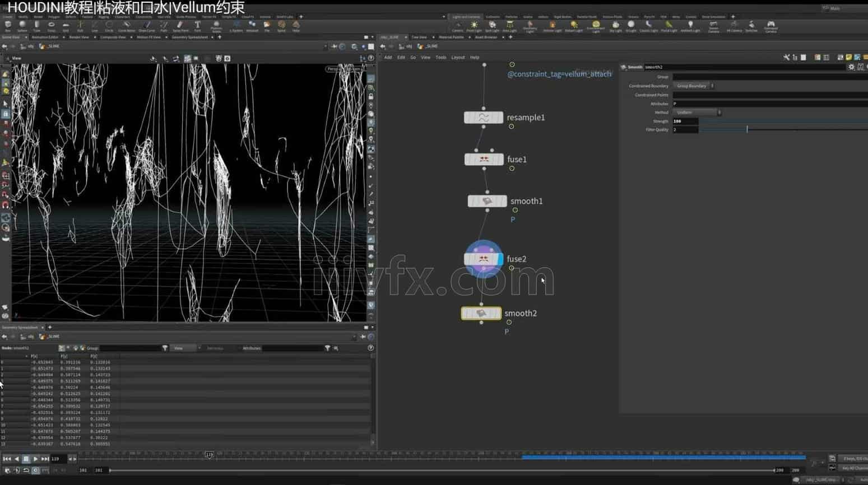The height and width of the screenshot is (485, 868).
Task: Select the Tube shelf tool
Action: tap(37, 26)
